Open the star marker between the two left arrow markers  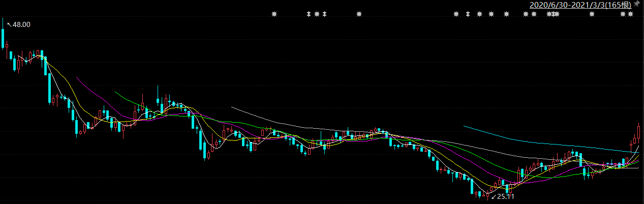point(317,14)
